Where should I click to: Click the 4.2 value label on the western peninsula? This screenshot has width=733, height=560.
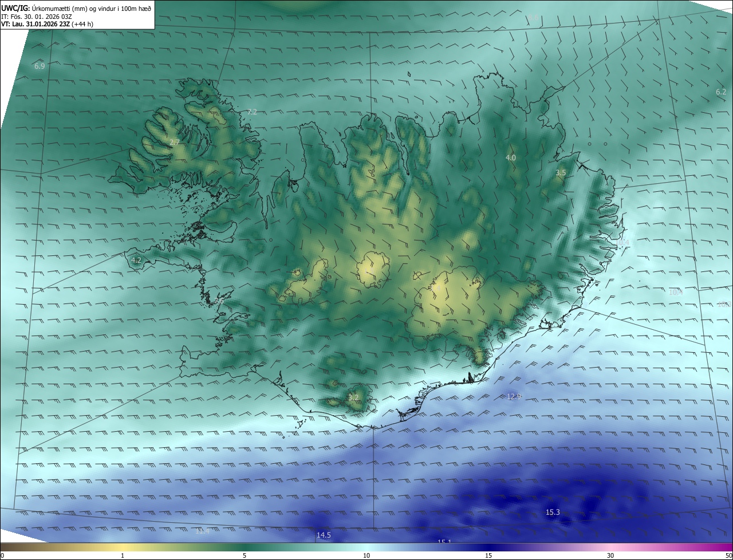[136, 260]
